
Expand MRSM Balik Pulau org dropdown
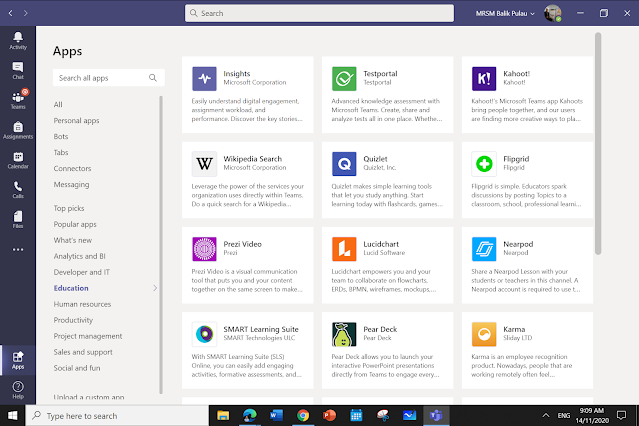(x=505, y=13)
